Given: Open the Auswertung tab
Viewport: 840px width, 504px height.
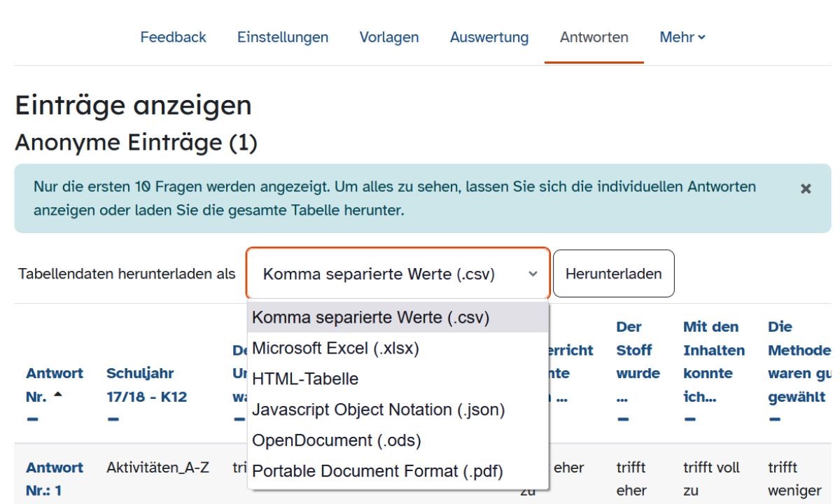Looking at the screenshot, I should pyautogui.click(x=489, y=37).
